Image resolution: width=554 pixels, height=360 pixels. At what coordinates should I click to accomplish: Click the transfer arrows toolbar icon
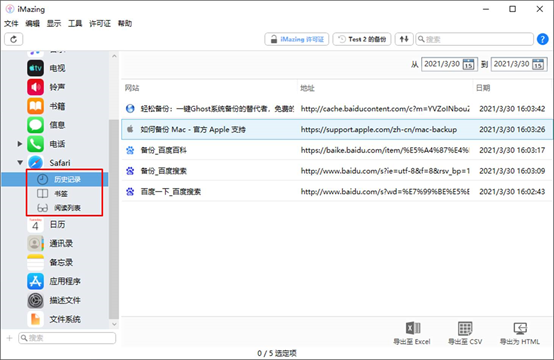click(x=404, y=39)
